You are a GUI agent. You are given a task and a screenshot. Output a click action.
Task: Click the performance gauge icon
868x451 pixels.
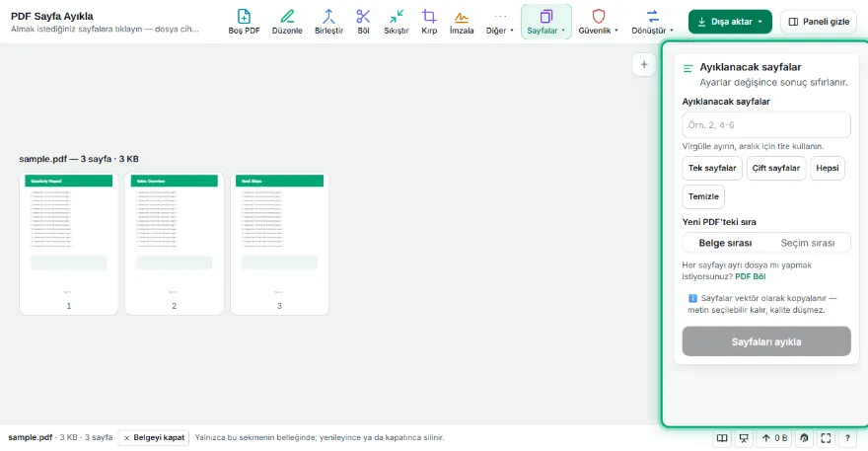(804, 438)
